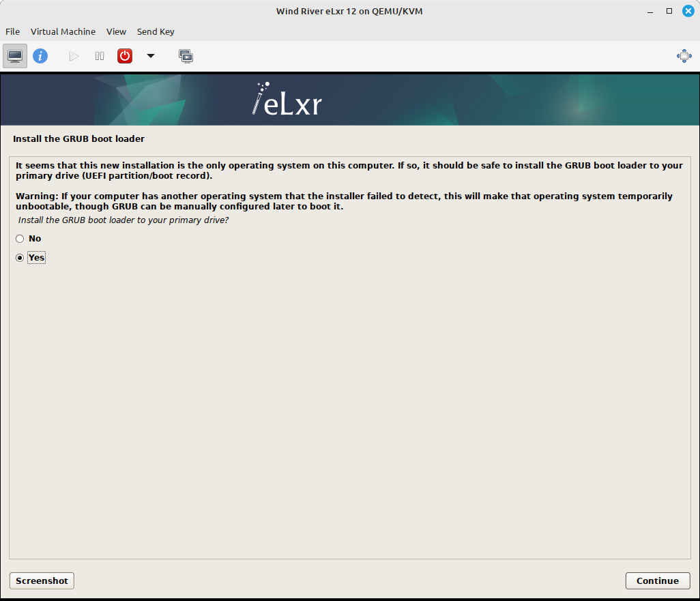Open the virtual hardware details view
This screenshot has height=601, width=700.
click(x=40, y=55)
